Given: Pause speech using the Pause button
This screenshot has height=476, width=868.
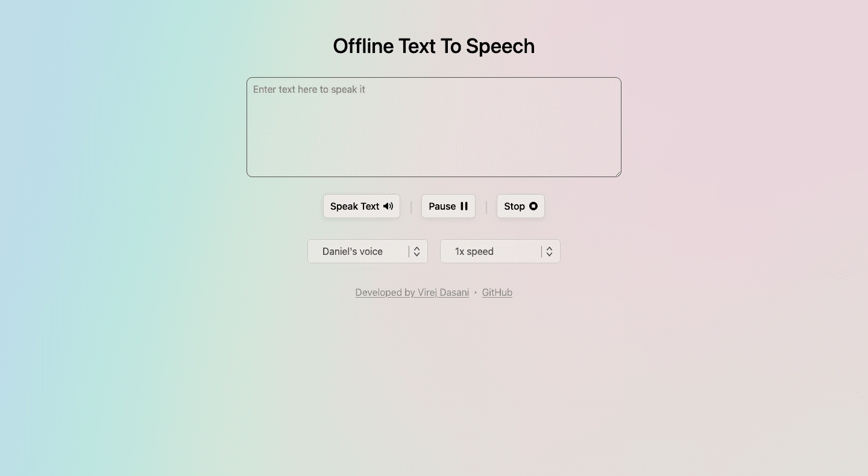Looking at the screenshot, I should coord(448,206).
